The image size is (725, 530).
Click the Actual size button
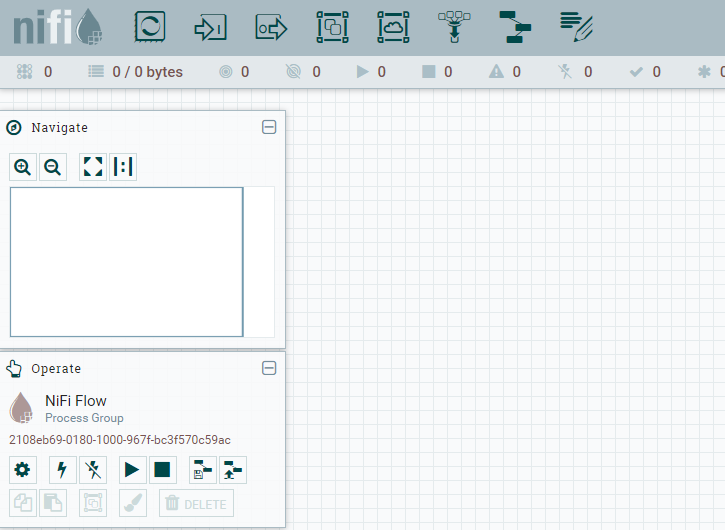click(x=123, y=167)
